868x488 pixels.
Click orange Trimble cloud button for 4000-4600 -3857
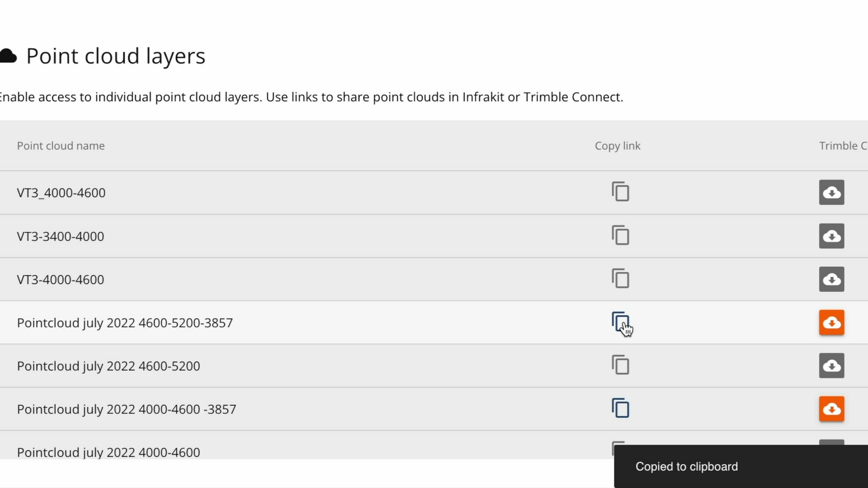831,409
